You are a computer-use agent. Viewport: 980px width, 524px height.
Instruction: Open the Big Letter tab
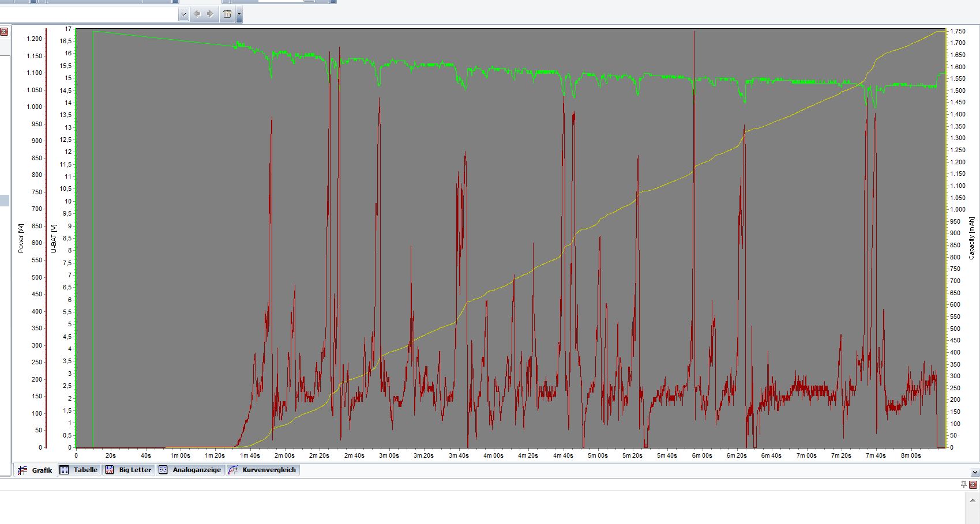[x=129, y=470]
